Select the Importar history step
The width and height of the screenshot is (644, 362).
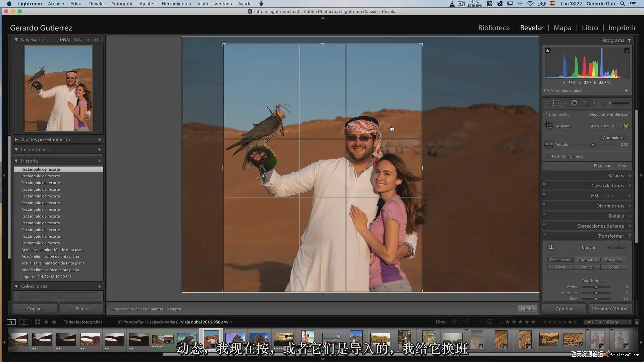tap(46, 277)
